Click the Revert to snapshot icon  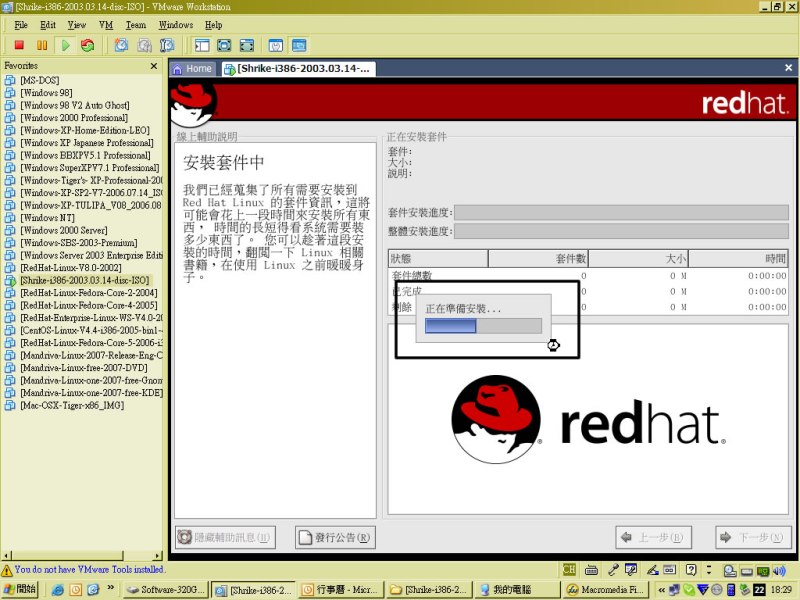pyautogui.click(x=144, y=45)
